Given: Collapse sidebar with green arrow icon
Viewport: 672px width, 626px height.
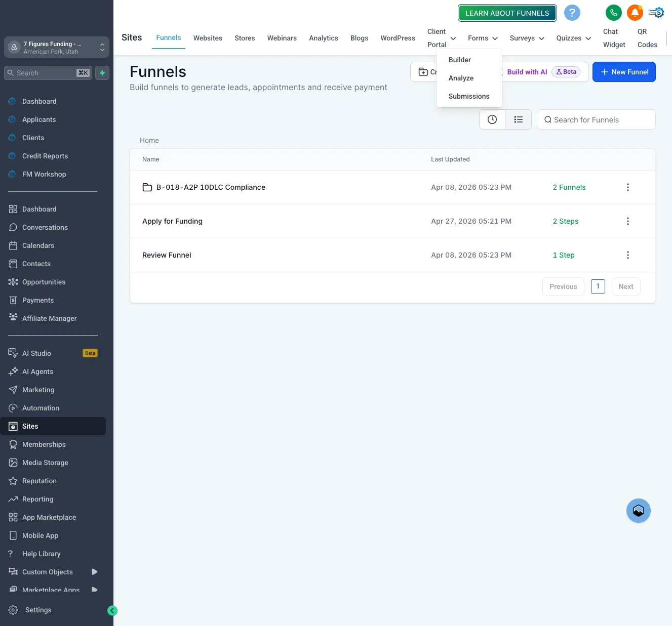Looking at the screenshot, I should [x=112, y=611].
